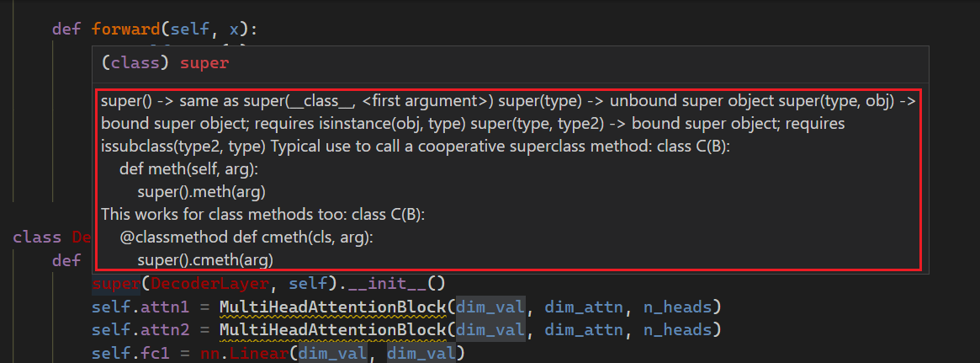Image resolution: width=980 pixels, height=363 pixels.
Task: Click the "(class) super" tooltip header
Action: pos(165,63)
